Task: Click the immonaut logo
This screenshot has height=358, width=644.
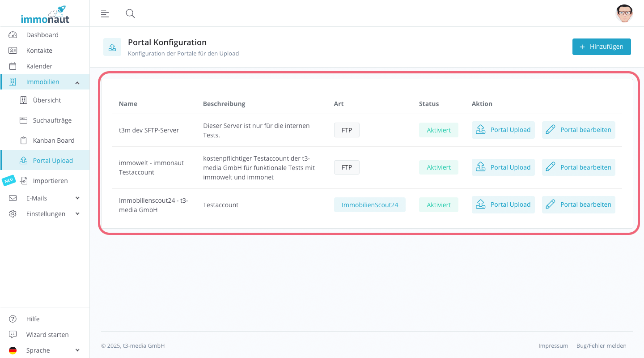Action: (x=45, y=15)
